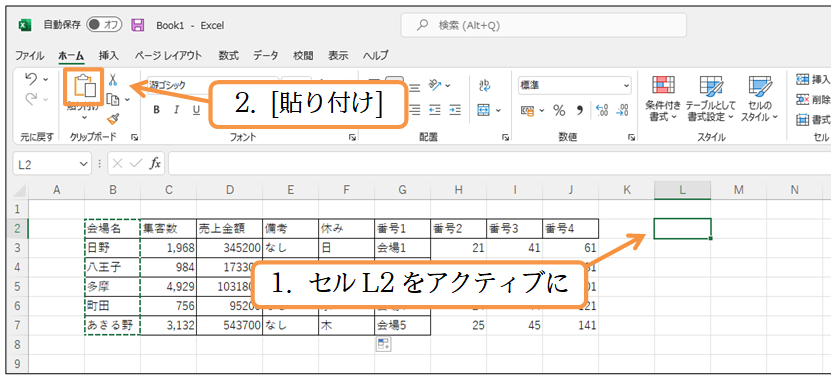Open the clipboard group dialog launcher
Image resolution: width=831 pixels, height=378 pixels.
click(x=134, y=138)
